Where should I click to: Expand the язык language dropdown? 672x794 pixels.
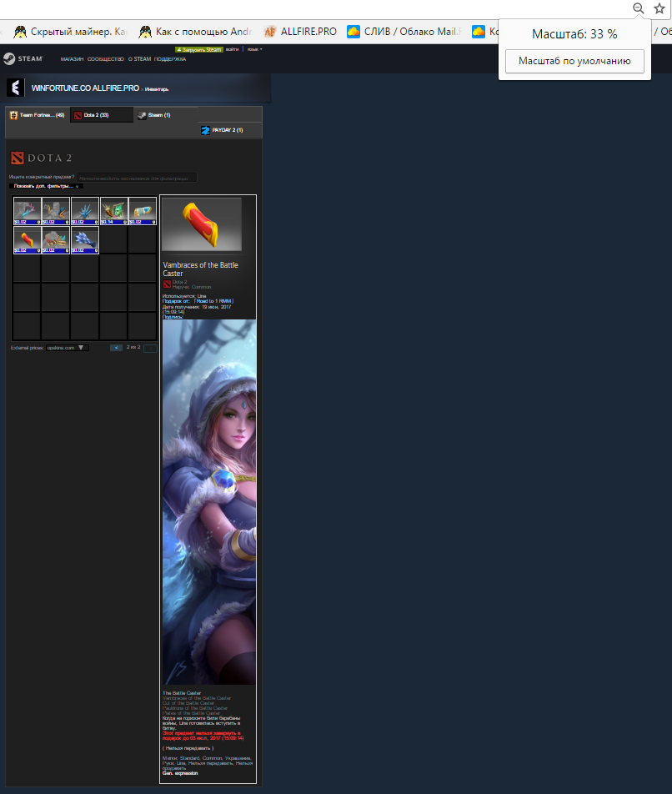click(254, 50)
